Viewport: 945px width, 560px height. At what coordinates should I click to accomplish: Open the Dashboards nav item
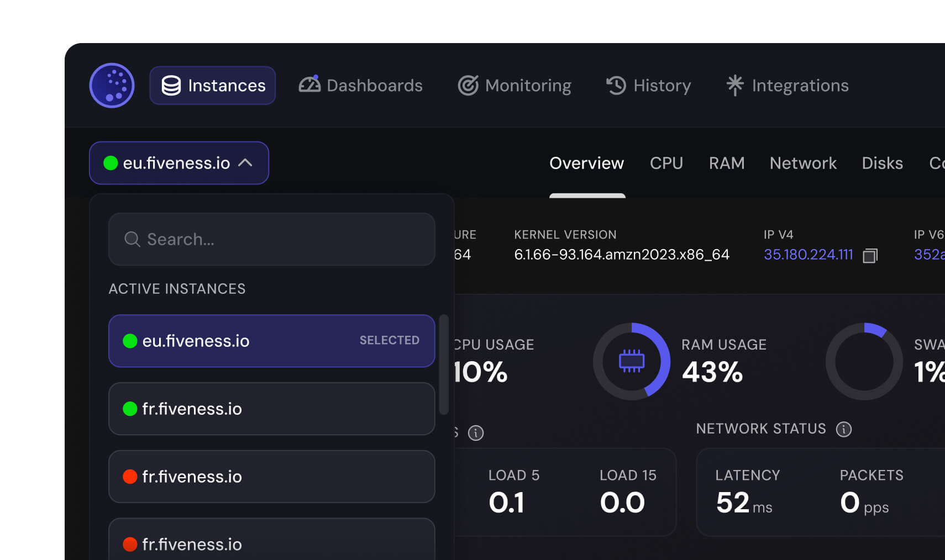(x=361, y=86)
